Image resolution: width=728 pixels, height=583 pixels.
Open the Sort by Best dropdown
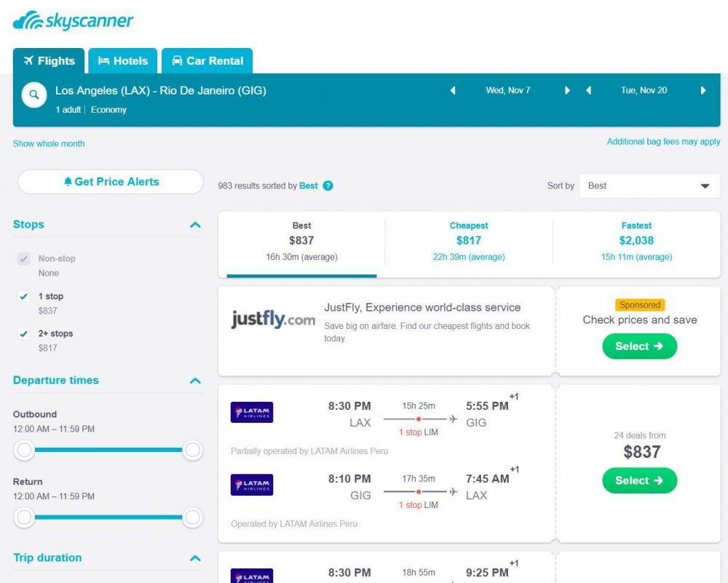click(649, 186)
